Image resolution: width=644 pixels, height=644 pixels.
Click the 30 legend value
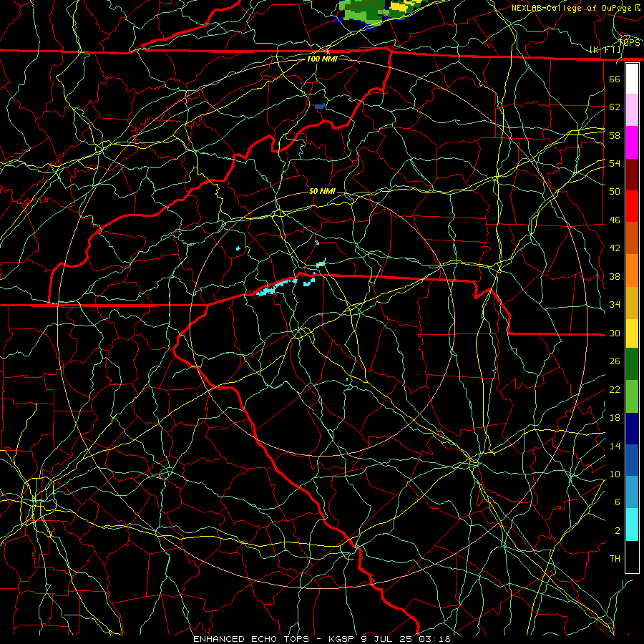tap(615, 333)
